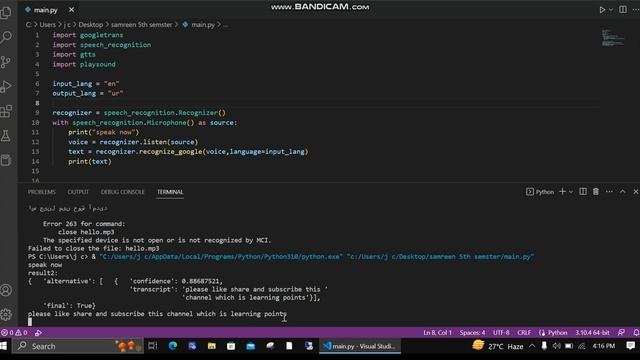This screenshot has width=640, height=360.
Task: Change file encoding via UTF-8
Action: 501,333
